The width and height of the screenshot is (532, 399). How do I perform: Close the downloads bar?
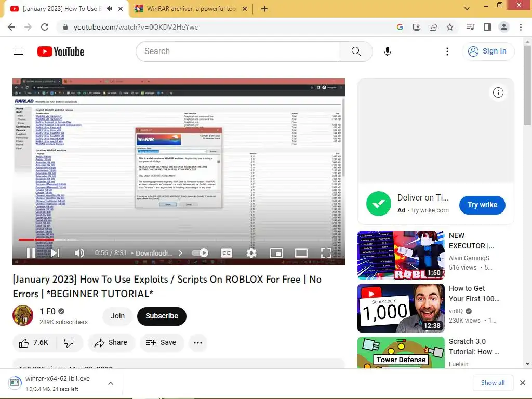(x=523, y=383)
